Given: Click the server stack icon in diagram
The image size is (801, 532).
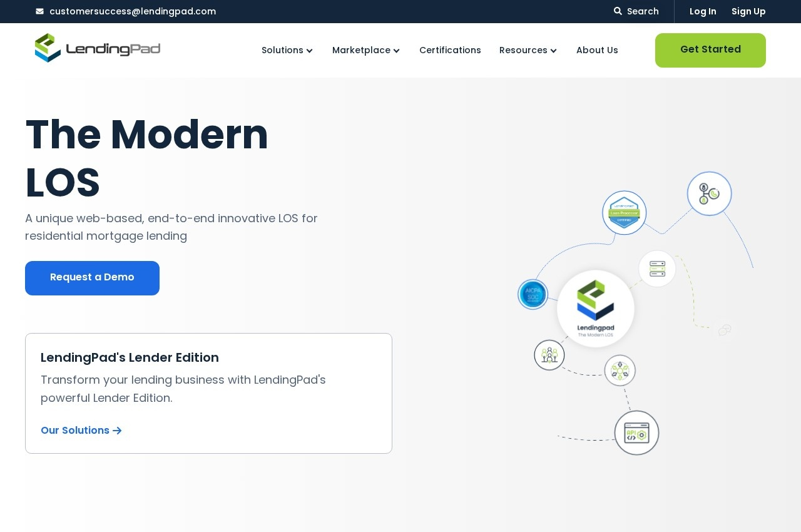Looking at the screenshot, I should click(x=657, y=269).
